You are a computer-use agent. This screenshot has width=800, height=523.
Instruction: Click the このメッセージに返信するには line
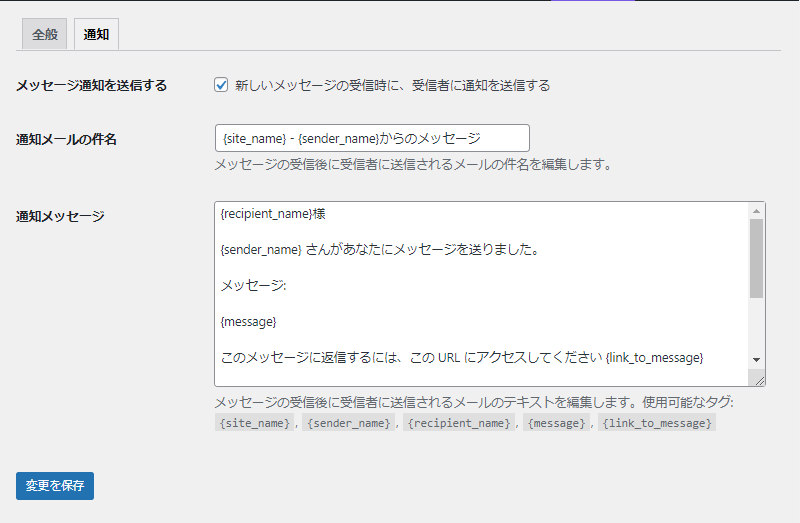tap(462, 358)
